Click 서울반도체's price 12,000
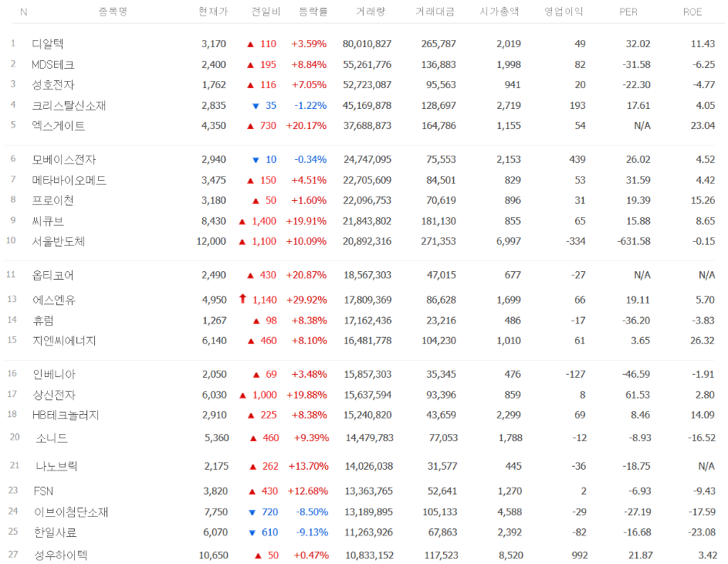The height and width of the screenshot is (564, 728). pyautogui.click(x=212, y=241)
